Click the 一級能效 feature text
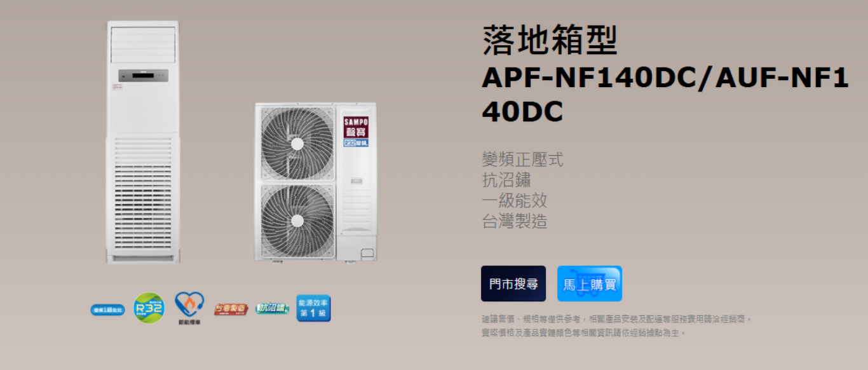 point(515,200)
